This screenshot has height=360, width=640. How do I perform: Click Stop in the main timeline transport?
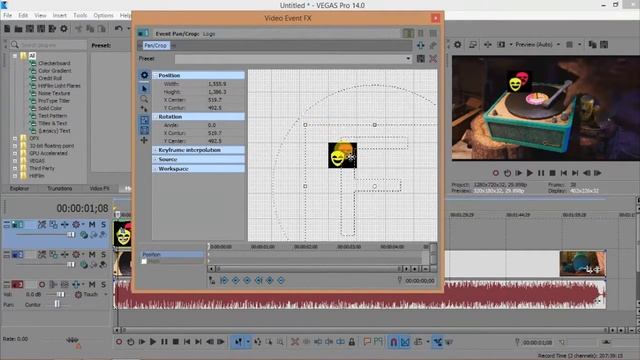(176, 342)
